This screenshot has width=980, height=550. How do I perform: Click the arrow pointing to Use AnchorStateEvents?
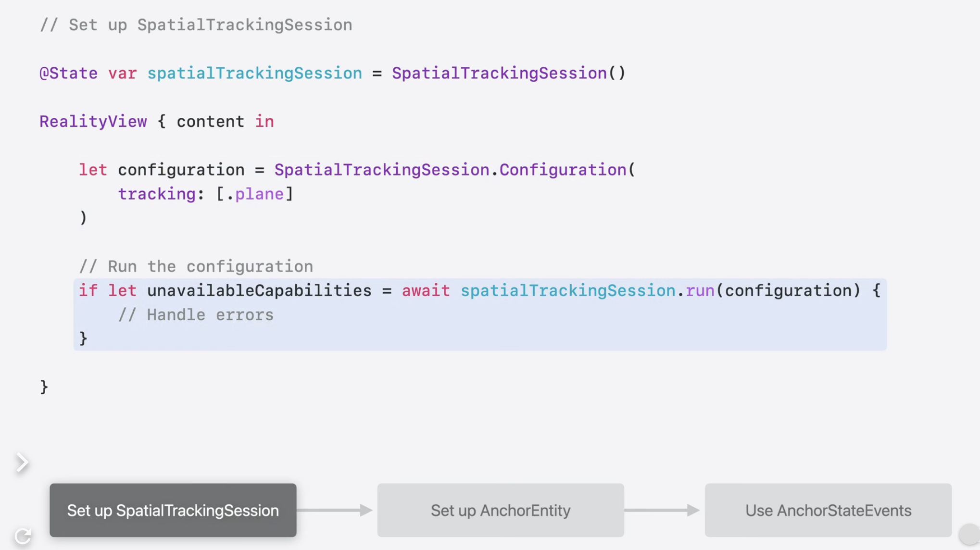[x=663, y=510]
